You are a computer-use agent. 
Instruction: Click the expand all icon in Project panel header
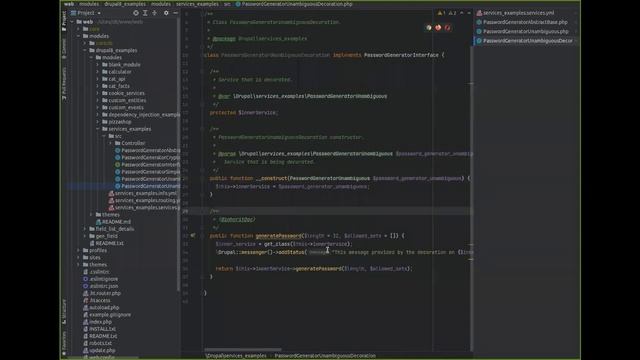pyautogui.click(x=145, y=13)
